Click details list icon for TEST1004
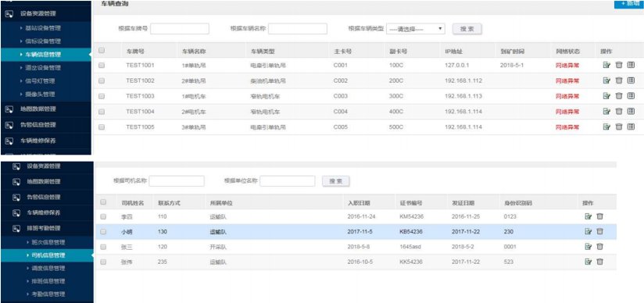 coord(631,111)
